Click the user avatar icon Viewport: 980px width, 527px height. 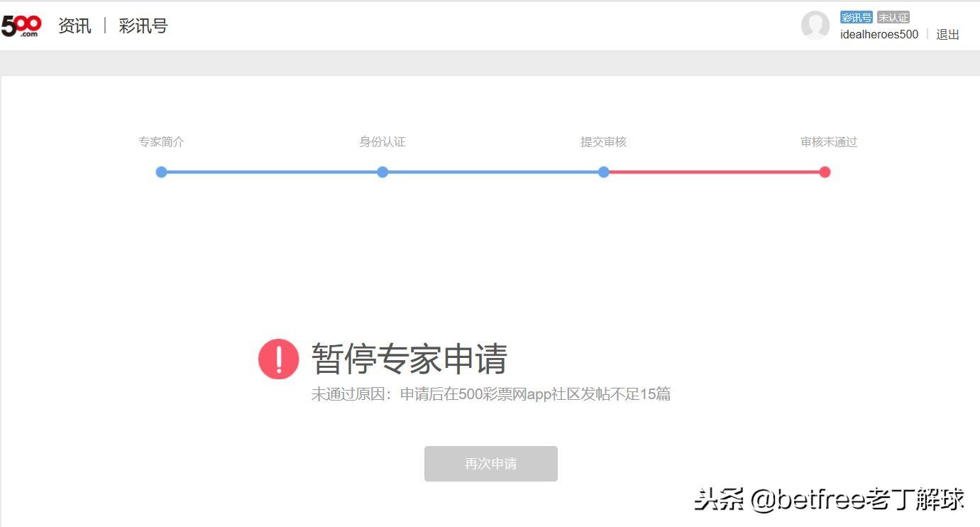pos(815,26)
